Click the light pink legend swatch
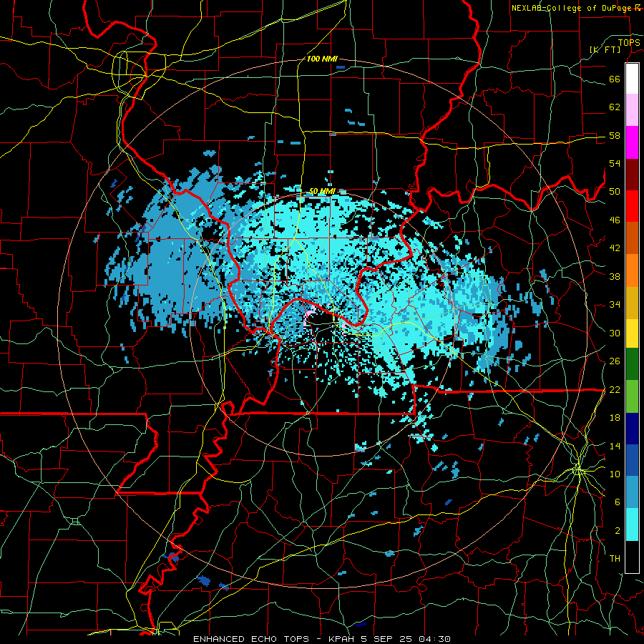 pyautogui.click(x=632, y=110)
